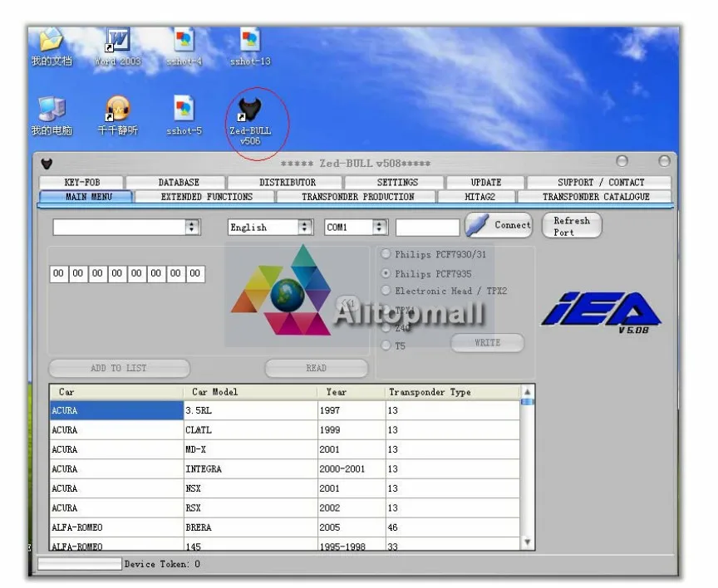The image size is (718, 588).
Task: Choose the T5 transponder radio option
Action: coord(386,345)
